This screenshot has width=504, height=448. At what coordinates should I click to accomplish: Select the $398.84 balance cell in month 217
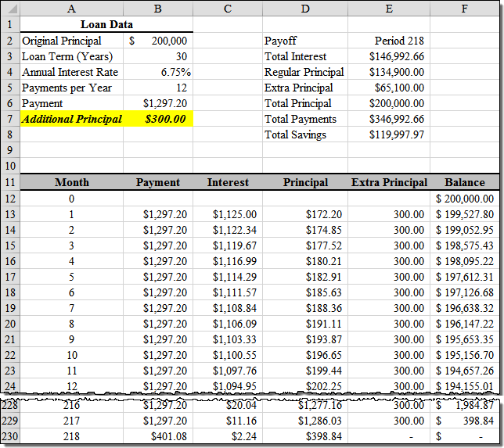464,421
